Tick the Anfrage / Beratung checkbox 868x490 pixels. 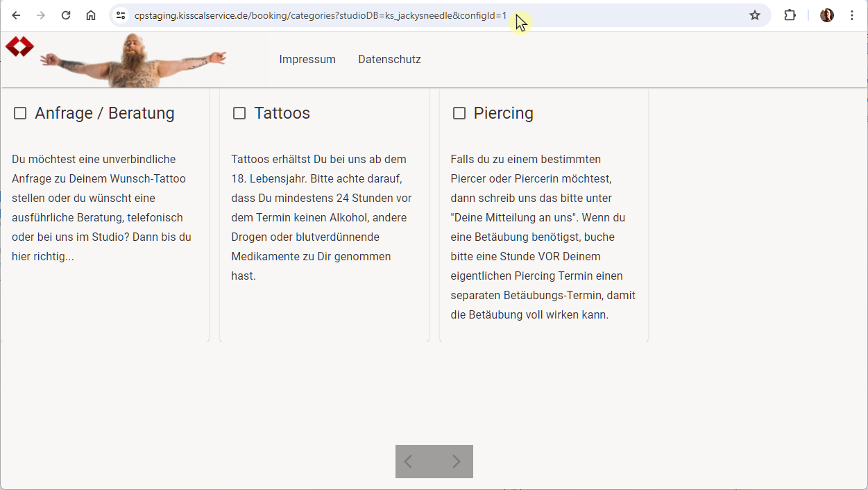coord(20,113)
